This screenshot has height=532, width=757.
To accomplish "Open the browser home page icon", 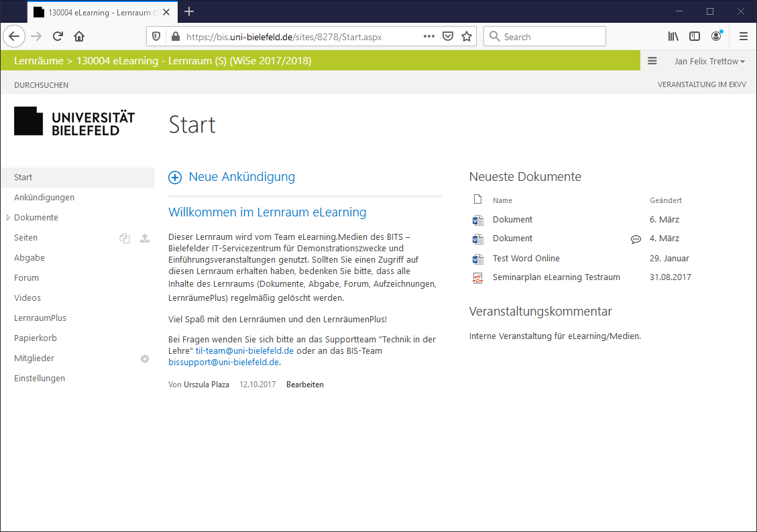I will click(79, 36).
